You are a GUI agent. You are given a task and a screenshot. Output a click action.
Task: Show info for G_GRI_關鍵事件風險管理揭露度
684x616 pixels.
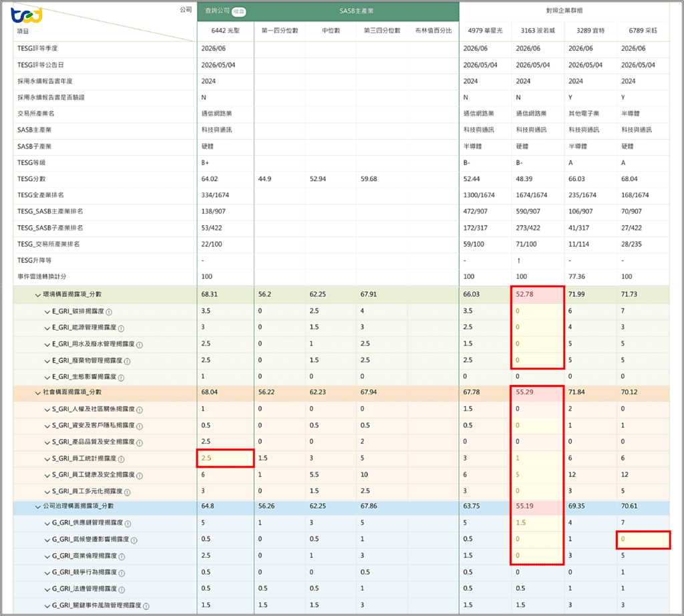146,606
